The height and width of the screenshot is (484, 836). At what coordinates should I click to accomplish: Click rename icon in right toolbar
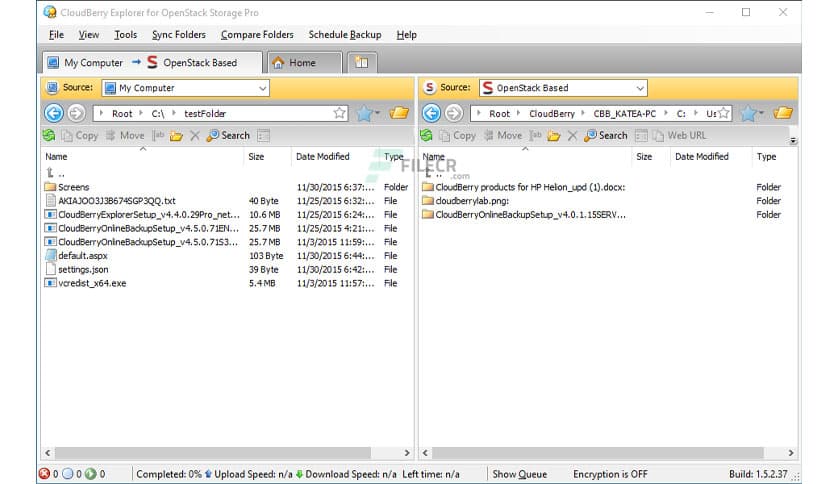coord(536,135)
